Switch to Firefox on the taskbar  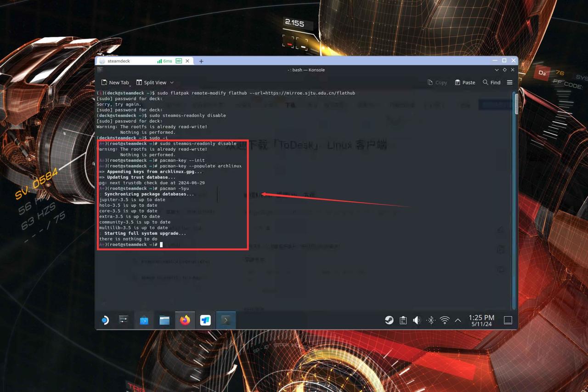click(x=185, y=320)
